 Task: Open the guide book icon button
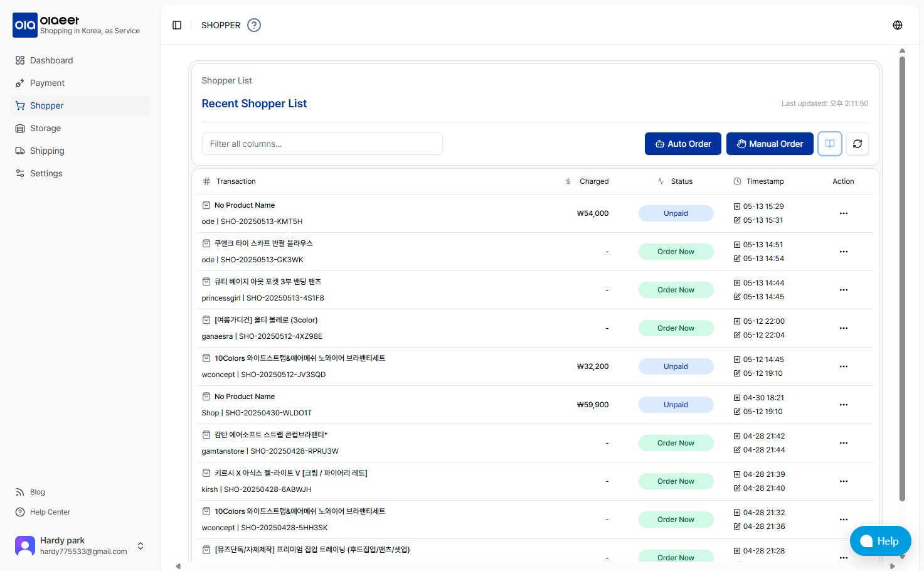(x=830, y=144)
